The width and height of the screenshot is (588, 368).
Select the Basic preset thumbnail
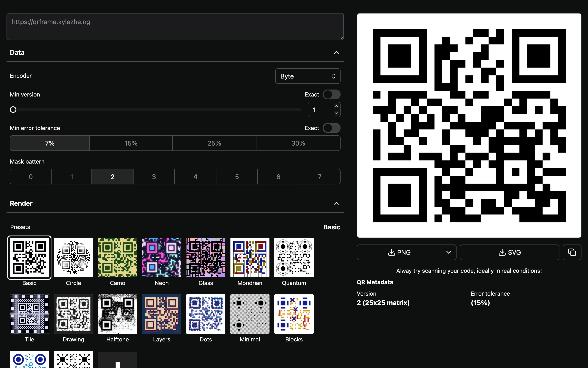[29, 258]
